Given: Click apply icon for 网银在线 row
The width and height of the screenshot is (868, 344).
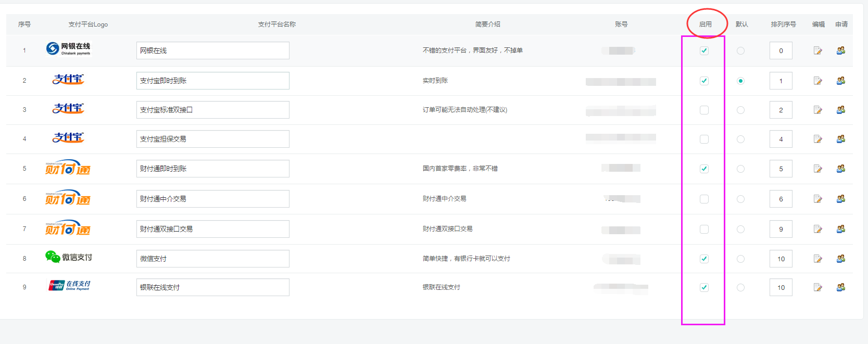Looking at the screenshot, I should [x=840, y=50].
